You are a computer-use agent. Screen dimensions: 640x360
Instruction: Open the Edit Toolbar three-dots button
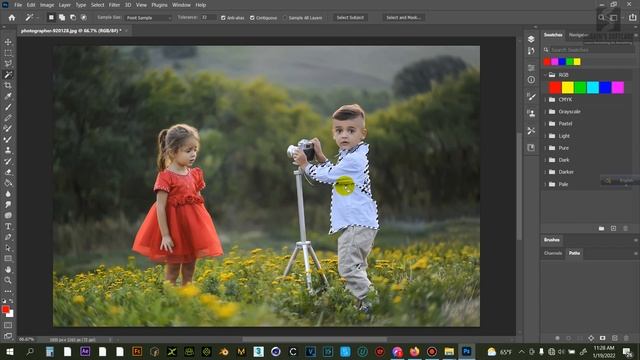pyautogui.click(x=8, y=291)
